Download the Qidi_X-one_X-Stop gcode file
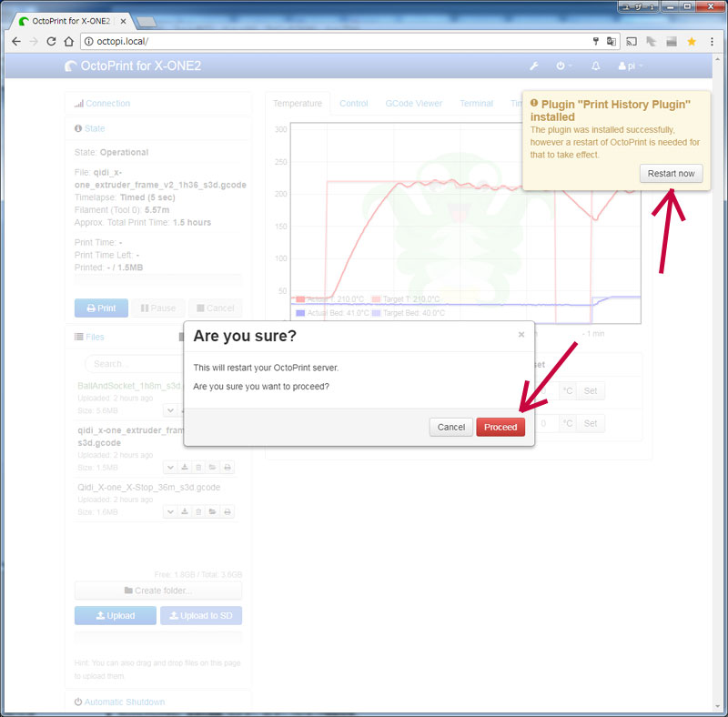Screen dimensions: 728x717 tap(185, 511)
